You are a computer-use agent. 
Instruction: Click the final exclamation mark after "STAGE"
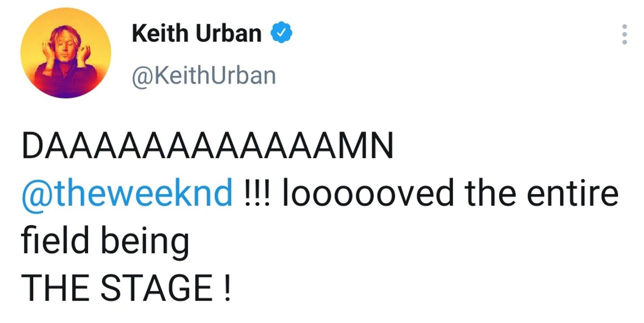click(227, 288)
